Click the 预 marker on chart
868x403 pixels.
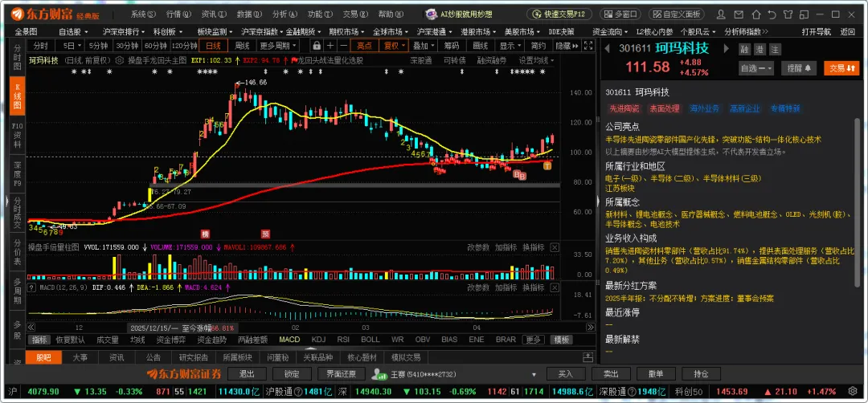pos(266,233)
